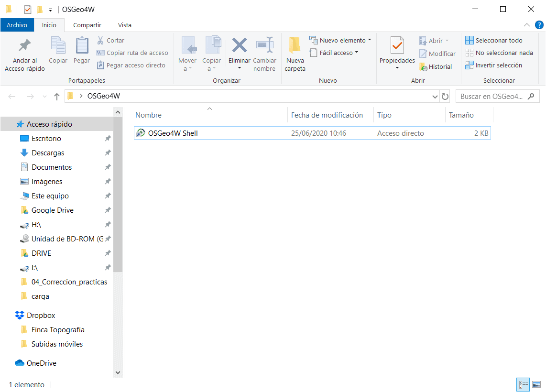The height and width of the screenshot is (392, 546).
Task: Collapse the ribbon using the chevron
Action: coord(527,25)
